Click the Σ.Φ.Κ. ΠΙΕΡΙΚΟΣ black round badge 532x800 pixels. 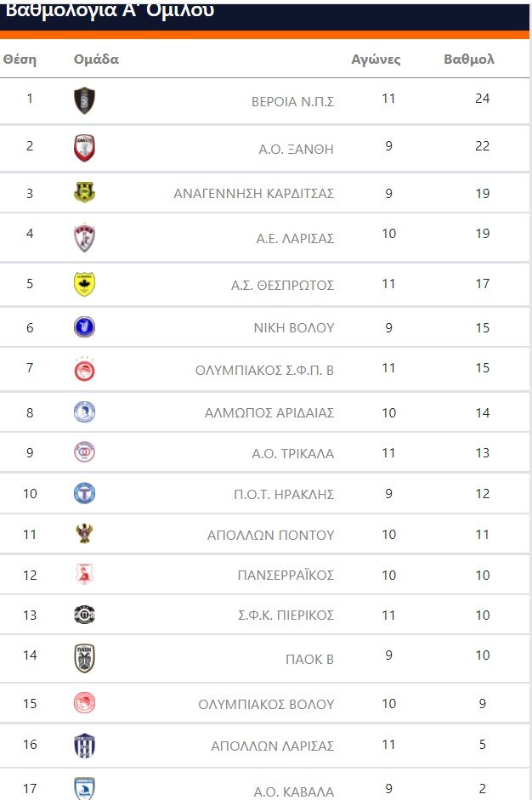(x=84, y=615)
